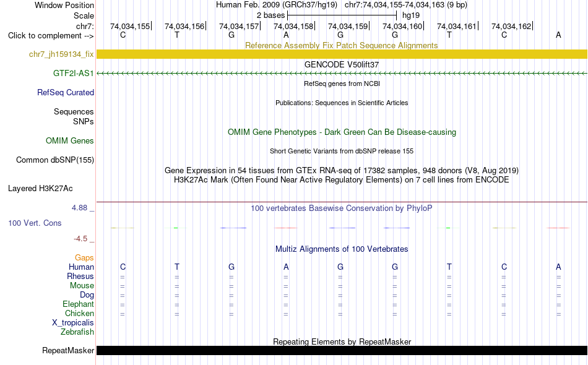This screenshot has width=588, height=365.
Task: Click 'OMIM Gene Phenotypes' track title
Action: [x=342, y=132]
